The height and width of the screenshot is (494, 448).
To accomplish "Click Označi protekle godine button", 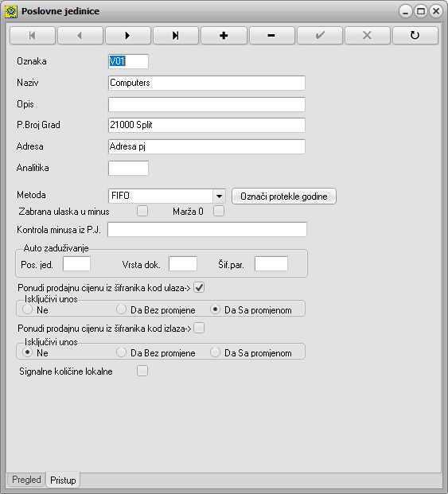I will click(x=284, y=196).
